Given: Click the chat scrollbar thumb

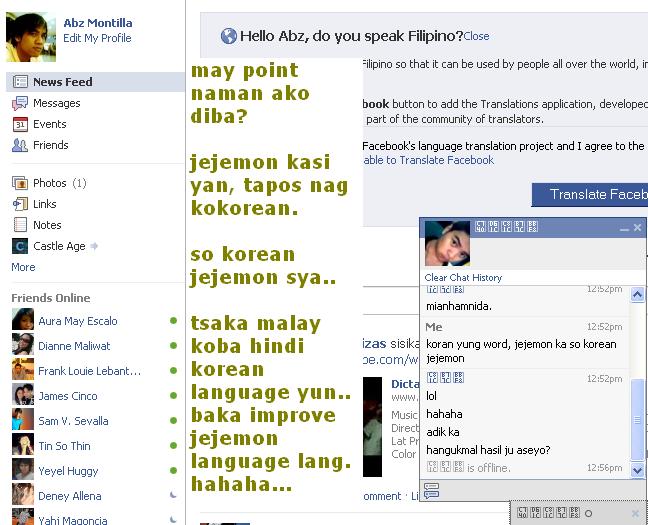Looking at the screenshot, I should click(637, 419).
